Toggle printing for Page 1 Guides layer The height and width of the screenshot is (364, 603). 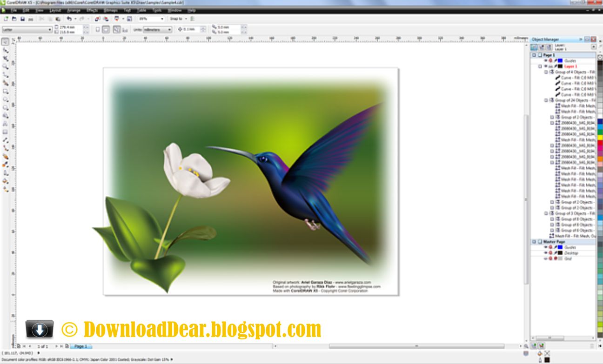(x=550, y=60)
